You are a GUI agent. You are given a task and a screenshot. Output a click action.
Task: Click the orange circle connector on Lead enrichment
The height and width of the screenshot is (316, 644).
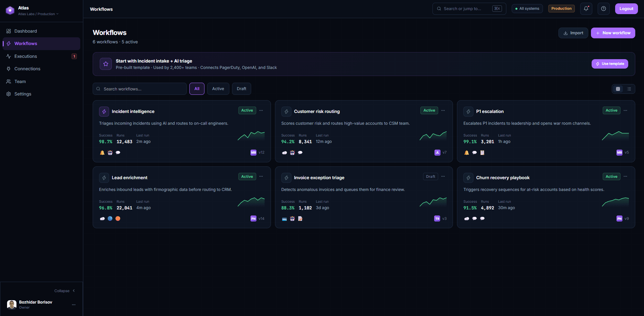point(118,219)
